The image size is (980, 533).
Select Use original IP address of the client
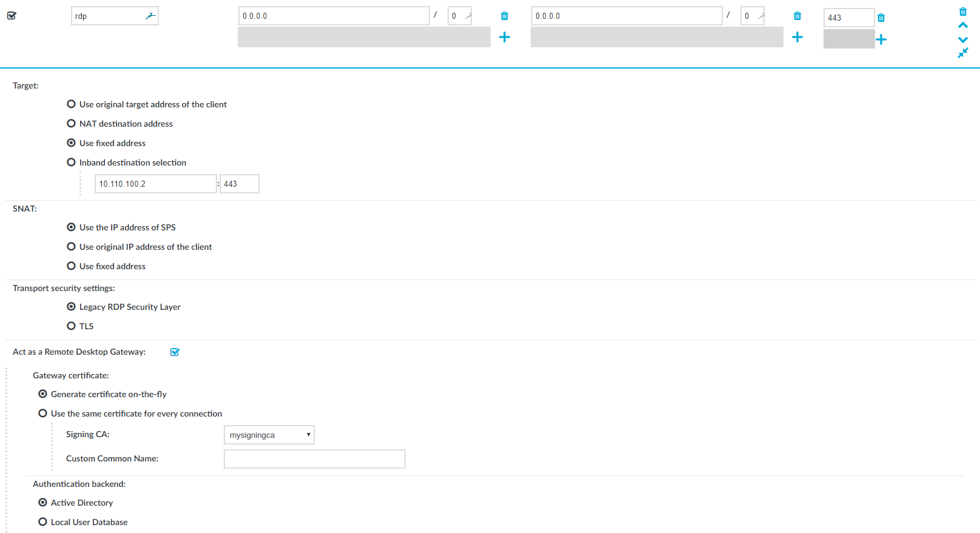coord(71,247)
